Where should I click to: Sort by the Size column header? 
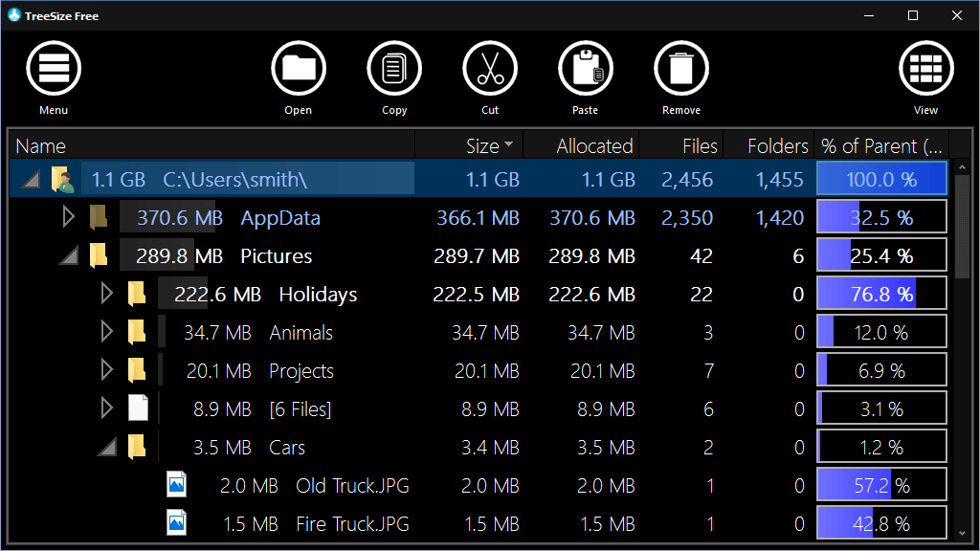tap(482, 145)
